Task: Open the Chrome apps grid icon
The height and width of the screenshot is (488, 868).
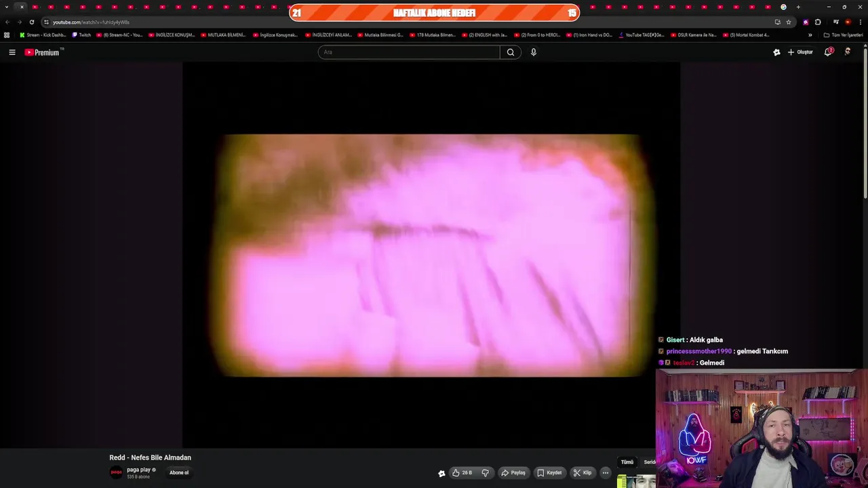Action: (x=7, y=35)
